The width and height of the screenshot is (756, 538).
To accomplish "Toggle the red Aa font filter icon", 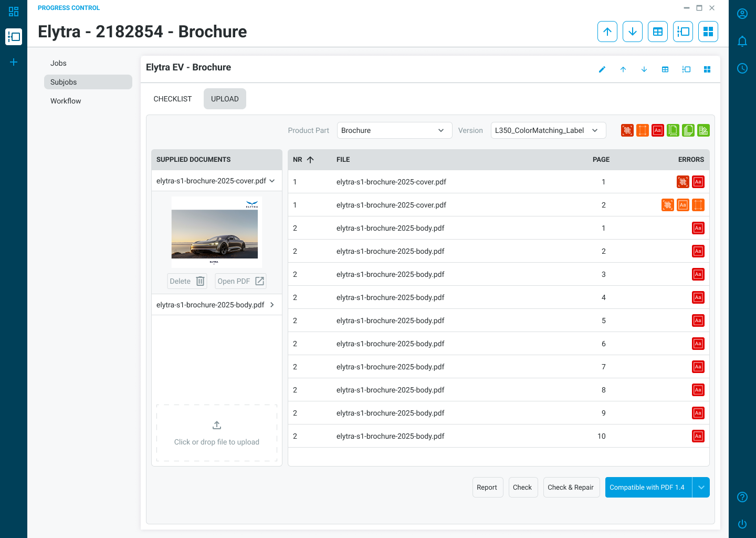I will 658,130.
